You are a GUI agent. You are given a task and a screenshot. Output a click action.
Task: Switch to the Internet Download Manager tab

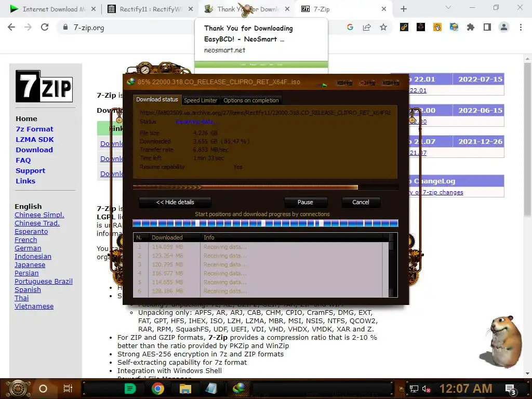pyautogui.click(x=52, y=9)
